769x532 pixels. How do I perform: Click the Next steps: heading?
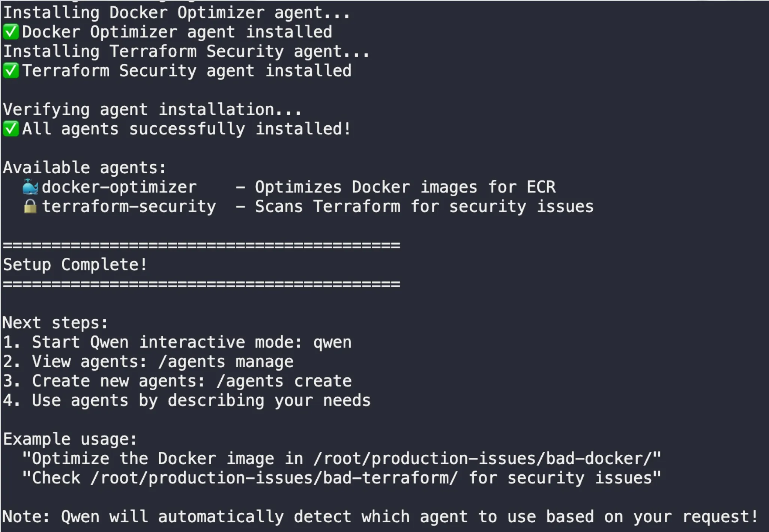pos(55,323)
